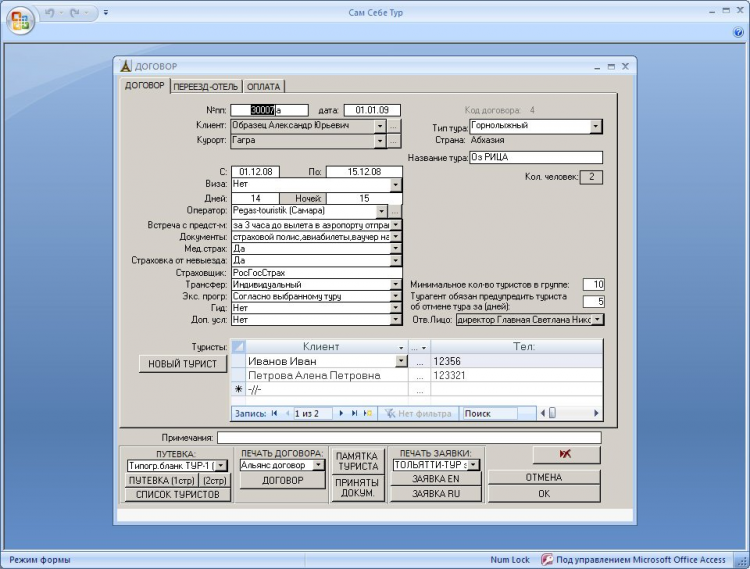Expand the Экс. прогр dropdown
The height and width of the screenshot is (569, 750).
click(x=396, y=296)
